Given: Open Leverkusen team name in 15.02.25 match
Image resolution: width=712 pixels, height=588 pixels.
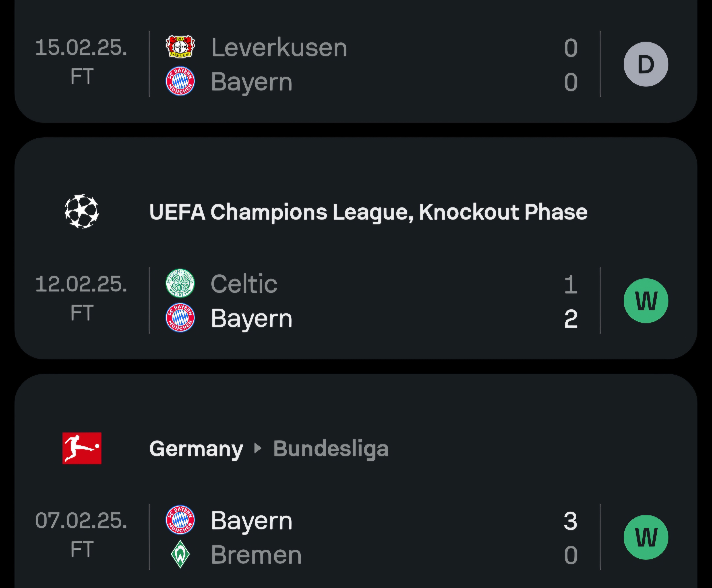Looking at the screenshot, I should point(279,47).
